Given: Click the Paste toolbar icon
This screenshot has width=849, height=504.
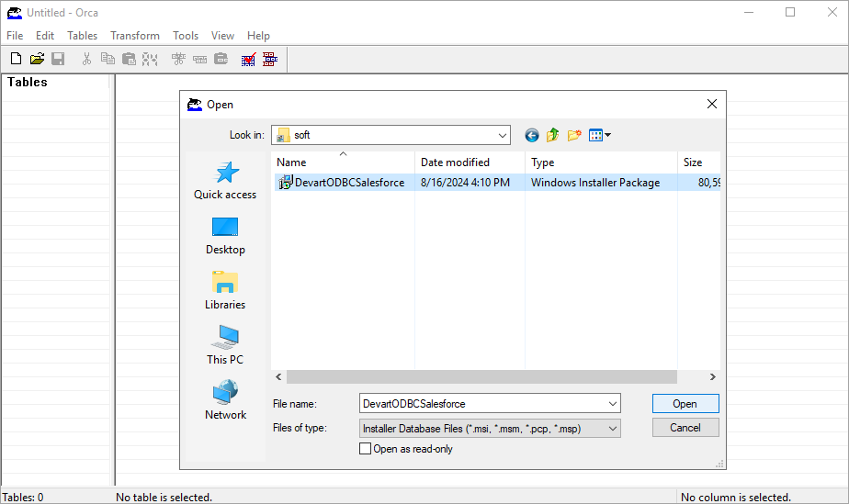Looking at the screenshot, I should click(129, 59).
